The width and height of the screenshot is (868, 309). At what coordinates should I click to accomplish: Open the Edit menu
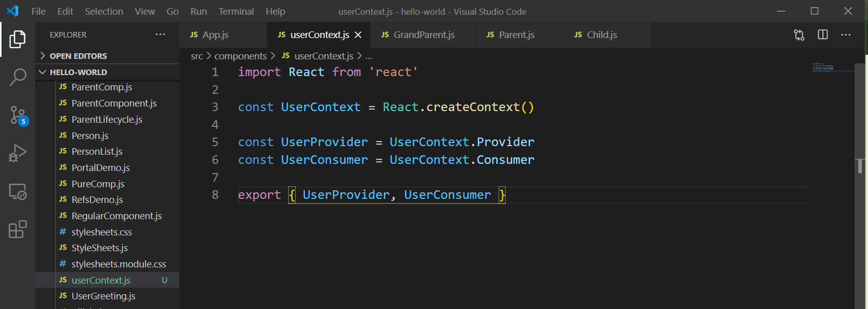pyautogui.click(x=65, y=11)
